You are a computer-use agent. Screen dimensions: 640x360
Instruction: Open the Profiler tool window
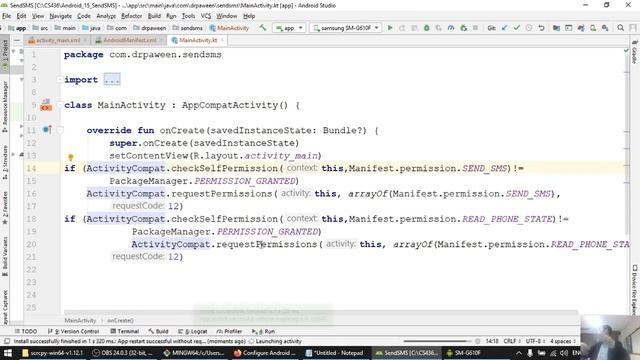(x=229, y=331)
